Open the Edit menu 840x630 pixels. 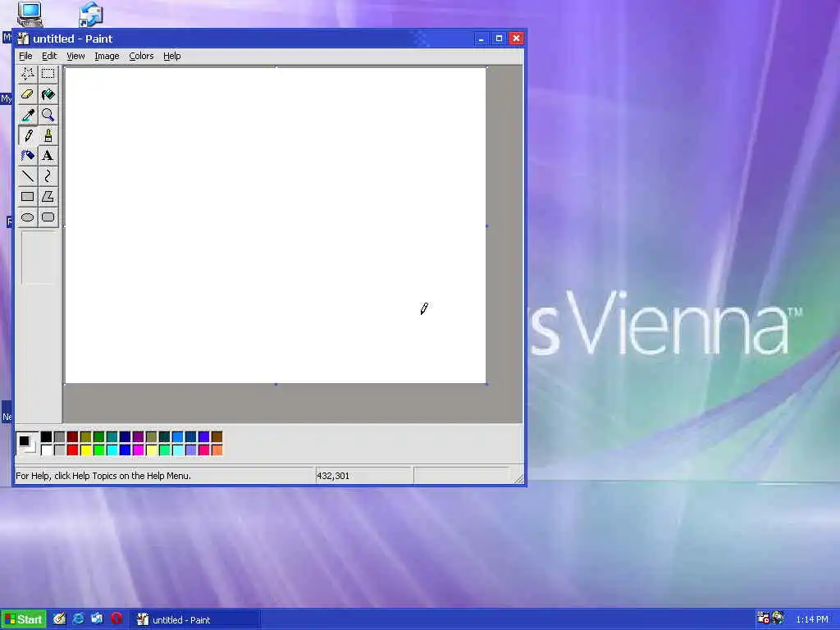coord(49,56)
